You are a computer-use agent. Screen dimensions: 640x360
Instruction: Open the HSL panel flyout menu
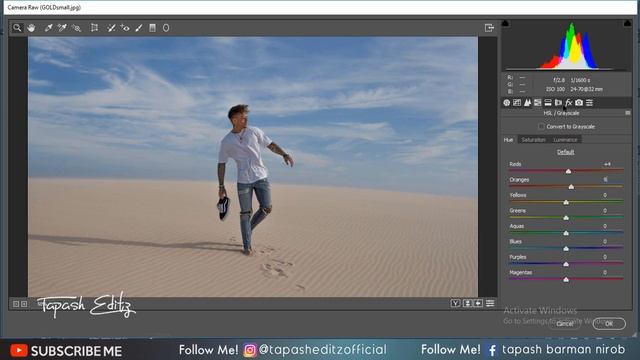[628, 113]
